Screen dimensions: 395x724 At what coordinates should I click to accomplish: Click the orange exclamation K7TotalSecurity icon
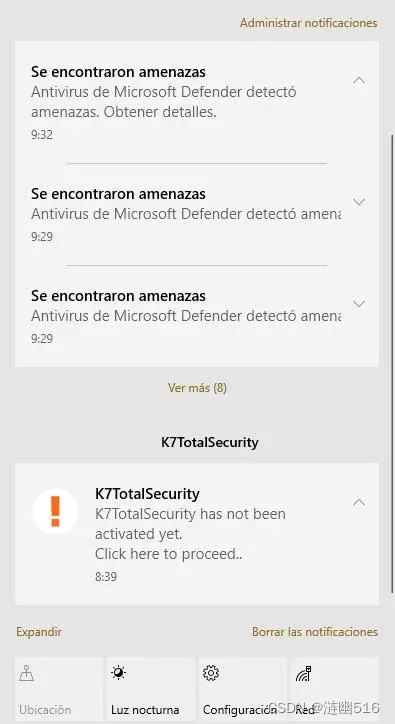point(55,511)
